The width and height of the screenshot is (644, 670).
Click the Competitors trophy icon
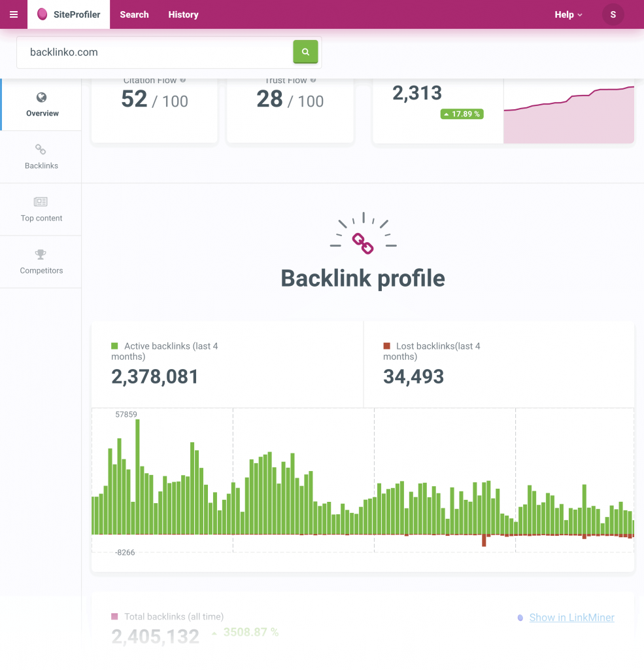pos(41,255)
